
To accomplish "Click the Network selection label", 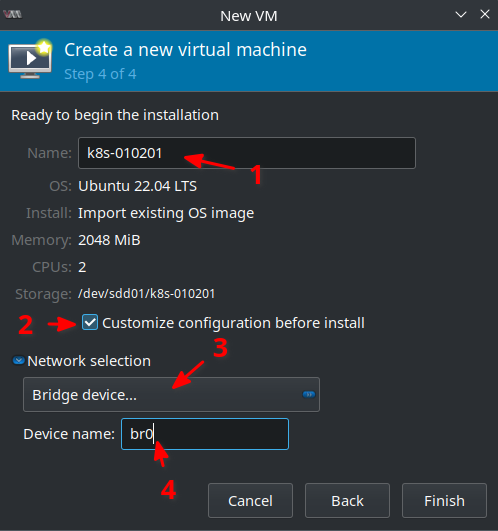I will (x=89, y=361).
